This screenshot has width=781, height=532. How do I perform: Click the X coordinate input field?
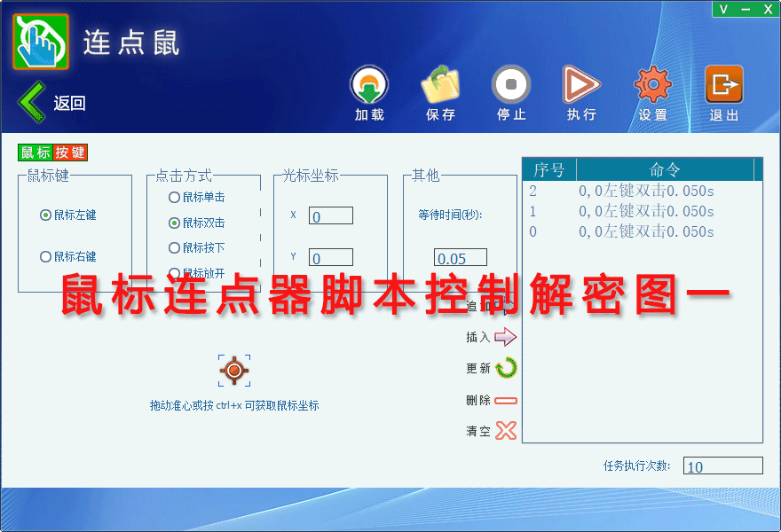click(331, 216)
